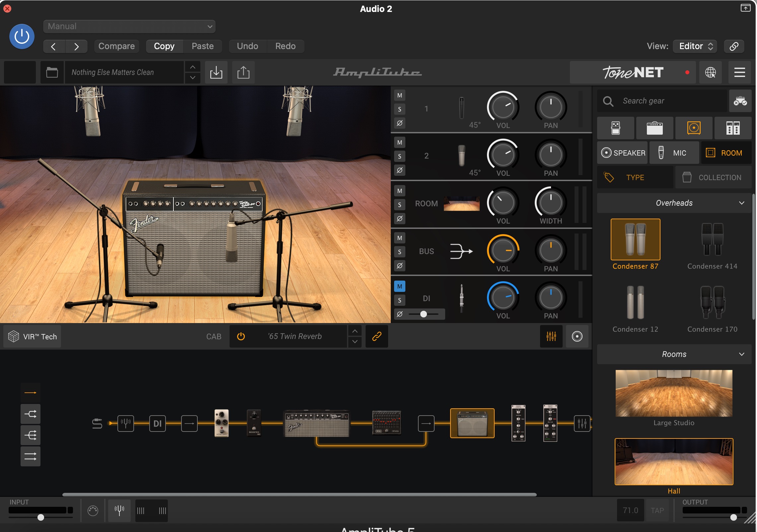Click the OUTPUT level slider
The height and width of the screenshot is (532, 757).
[715, 517]
